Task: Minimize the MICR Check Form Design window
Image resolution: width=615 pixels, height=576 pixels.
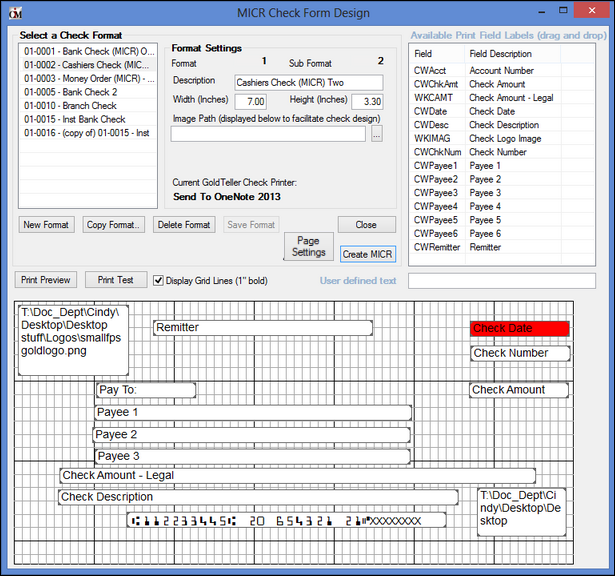Action: (542, 12)
